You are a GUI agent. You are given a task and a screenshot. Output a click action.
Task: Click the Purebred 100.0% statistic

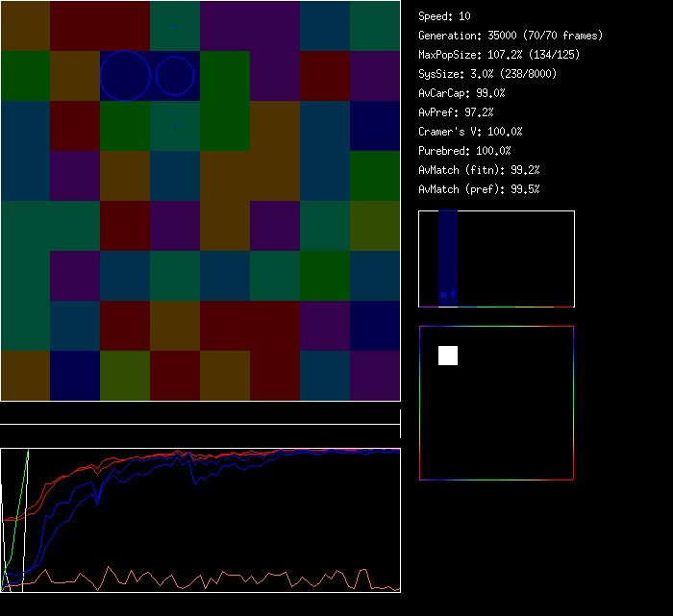(464, 151)
